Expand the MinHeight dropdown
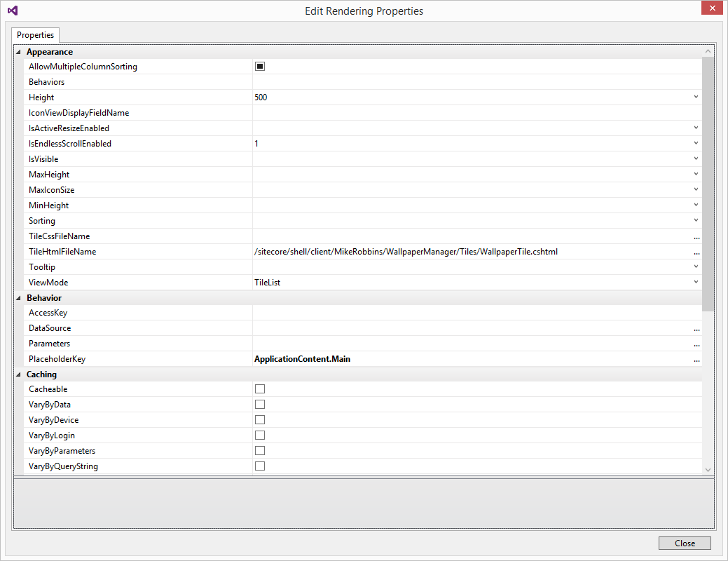Viewport: 728px width, 561px height. tap(696, 204)
